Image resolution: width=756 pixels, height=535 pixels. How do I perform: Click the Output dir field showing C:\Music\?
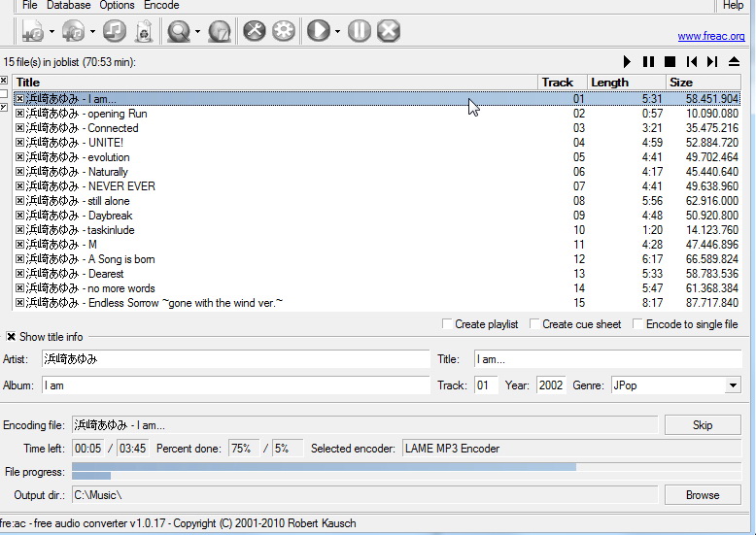(x=365, y=495)
